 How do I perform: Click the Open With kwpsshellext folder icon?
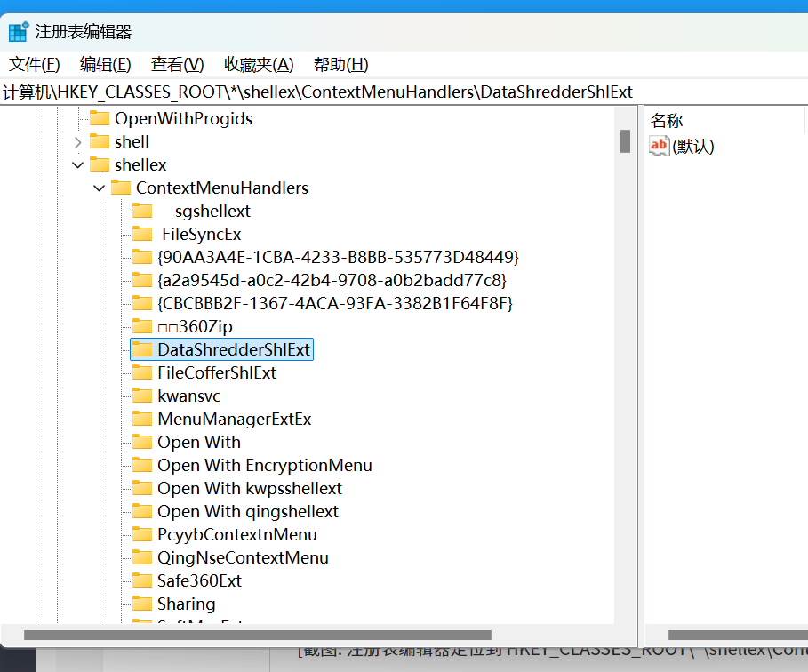(x=142, y=489)
